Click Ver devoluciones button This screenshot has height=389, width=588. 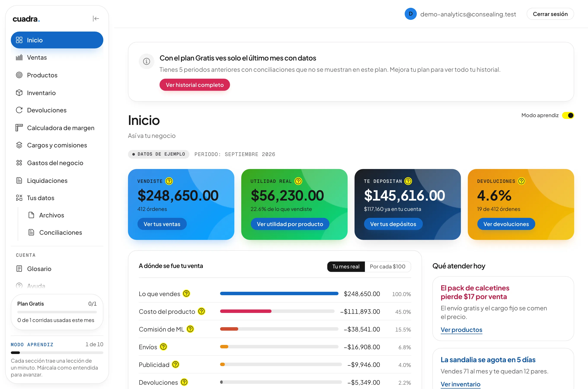click(x=506, y=224)
